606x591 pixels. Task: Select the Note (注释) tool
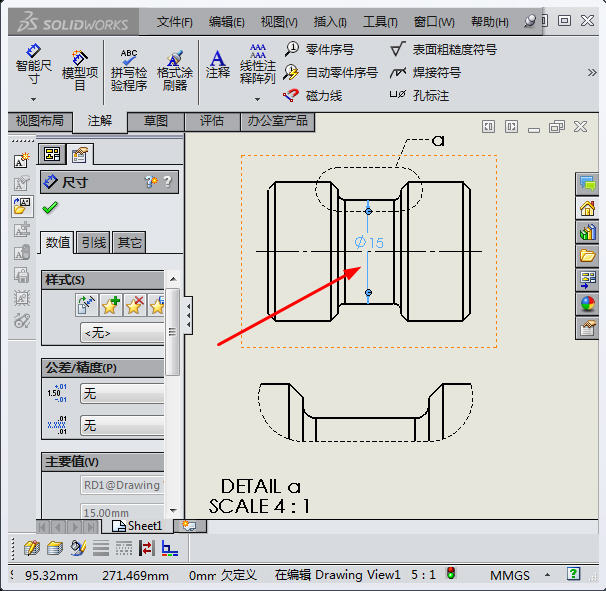pyautogui.click(x=217, y=62)
